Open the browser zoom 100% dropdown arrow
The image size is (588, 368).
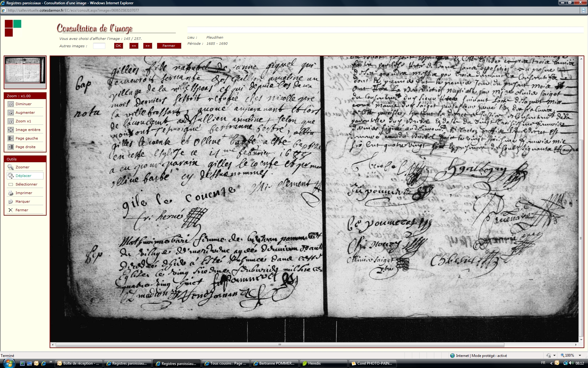(x=580, y=355)
